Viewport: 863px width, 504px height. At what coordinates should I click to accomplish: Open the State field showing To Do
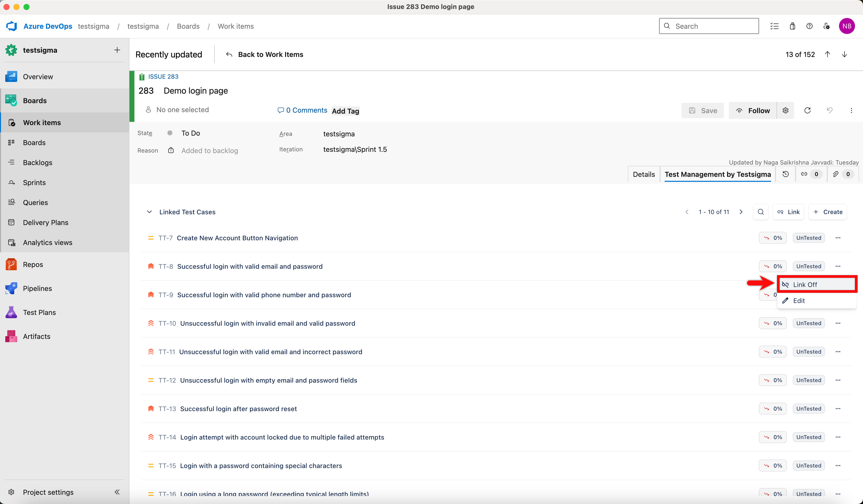191,133
